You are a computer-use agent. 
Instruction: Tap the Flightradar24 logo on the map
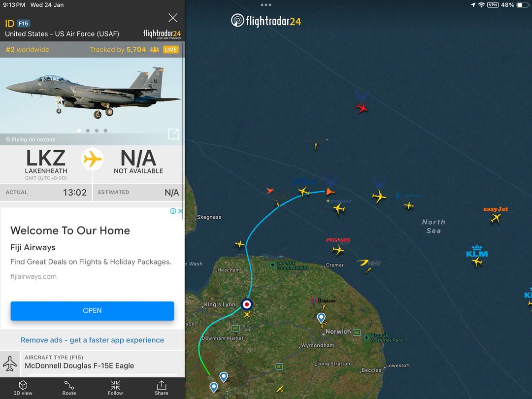266,21
